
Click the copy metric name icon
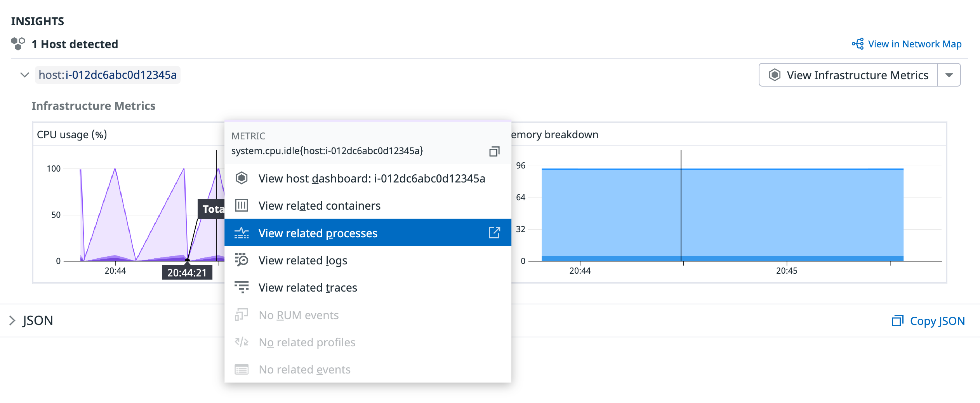(495, 151)
